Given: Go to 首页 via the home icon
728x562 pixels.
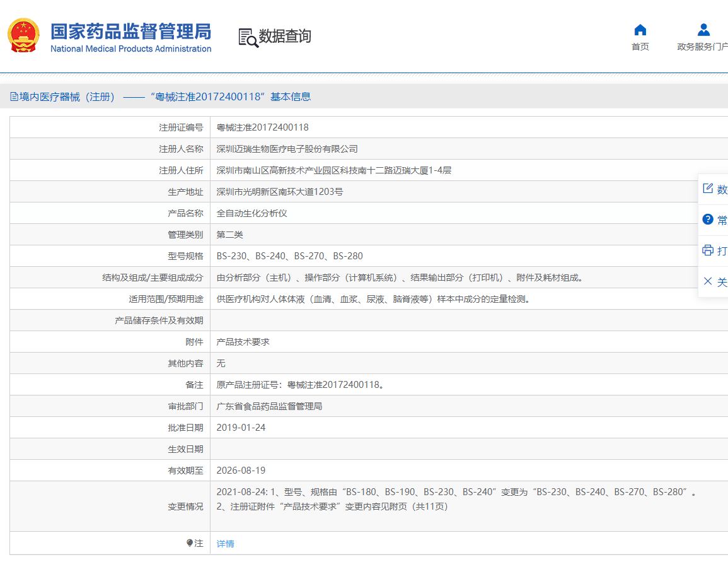Looking at the screenshot, I should (x=640, y=30).
